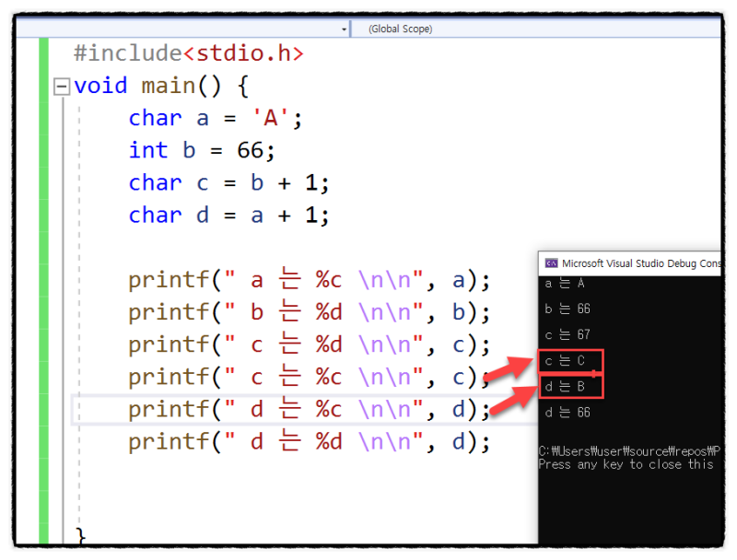Click the void keyword in main declaration
737x560 pixels.
tap(100, 86)
